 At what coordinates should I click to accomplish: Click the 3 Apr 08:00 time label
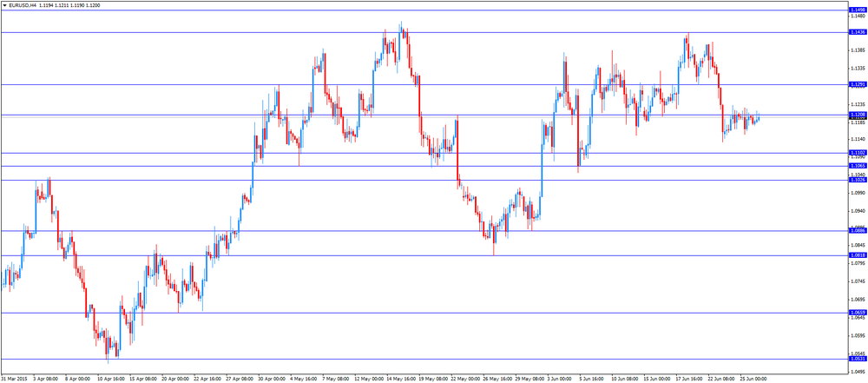(43, 380)
